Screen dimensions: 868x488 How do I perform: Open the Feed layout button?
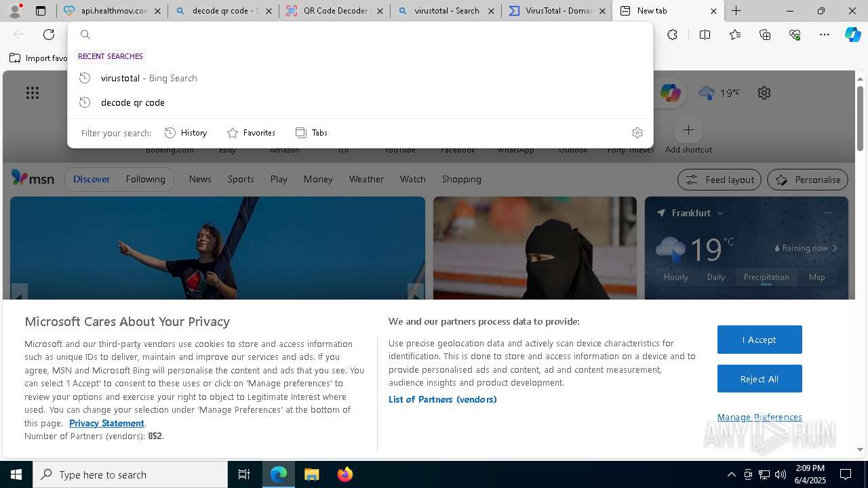(x=719, y=180)
